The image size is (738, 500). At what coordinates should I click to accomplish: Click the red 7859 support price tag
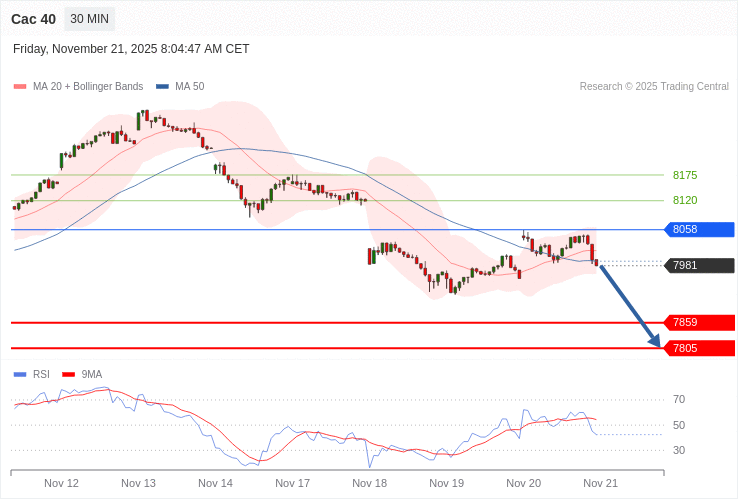point(699,323)
